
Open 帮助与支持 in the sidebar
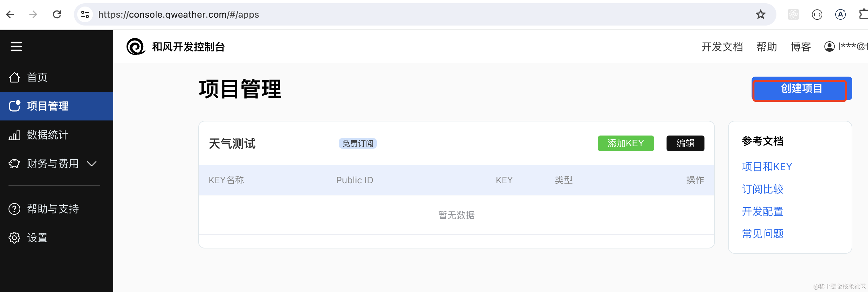click(x=53, y=209)
